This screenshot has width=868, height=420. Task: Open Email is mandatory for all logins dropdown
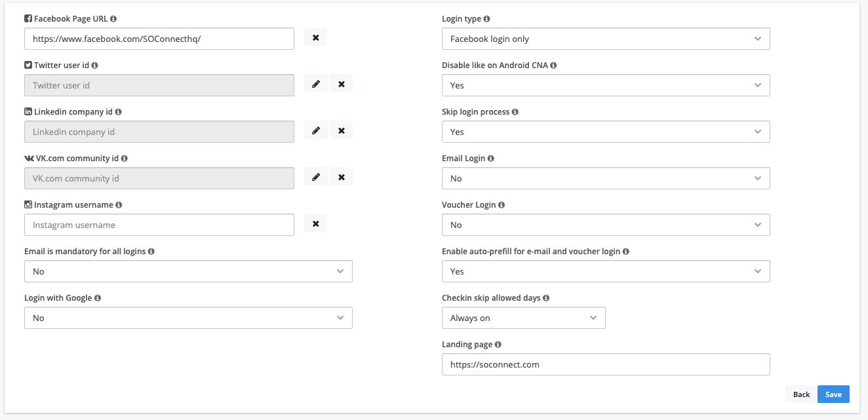pos(188,271)
